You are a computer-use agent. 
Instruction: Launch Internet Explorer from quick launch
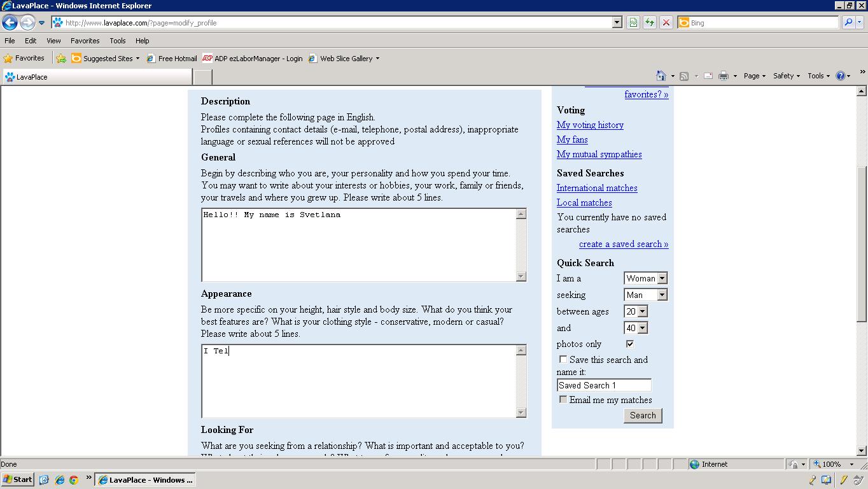tap(59, 480)
